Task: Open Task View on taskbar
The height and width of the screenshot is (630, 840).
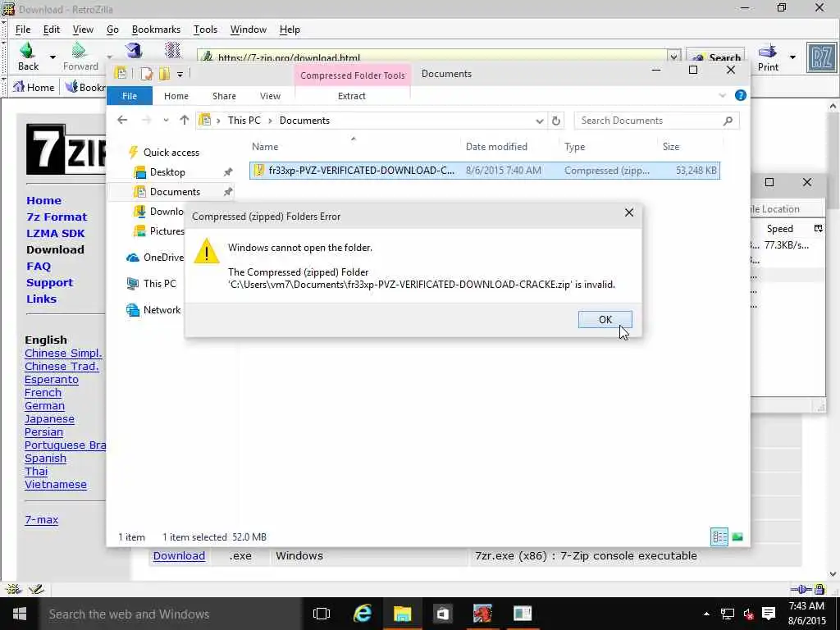Action: pos(322,614)
